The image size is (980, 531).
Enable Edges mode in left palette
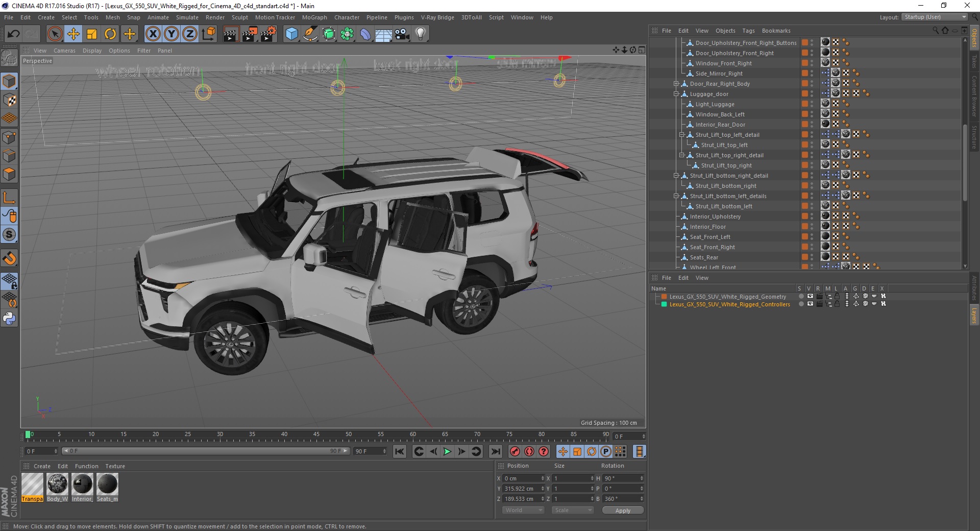tap(9, 156)
